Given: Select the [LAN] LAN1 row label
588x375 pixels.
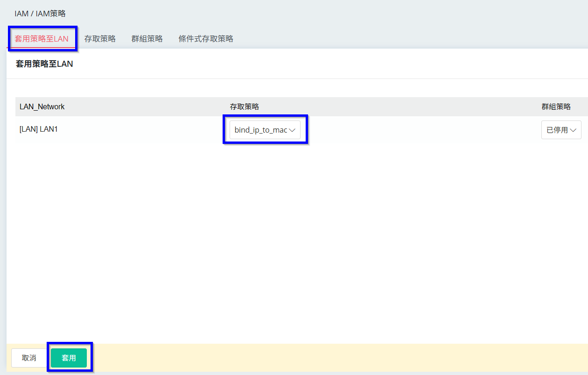Looking at the screenshot, I should (39, 129).
